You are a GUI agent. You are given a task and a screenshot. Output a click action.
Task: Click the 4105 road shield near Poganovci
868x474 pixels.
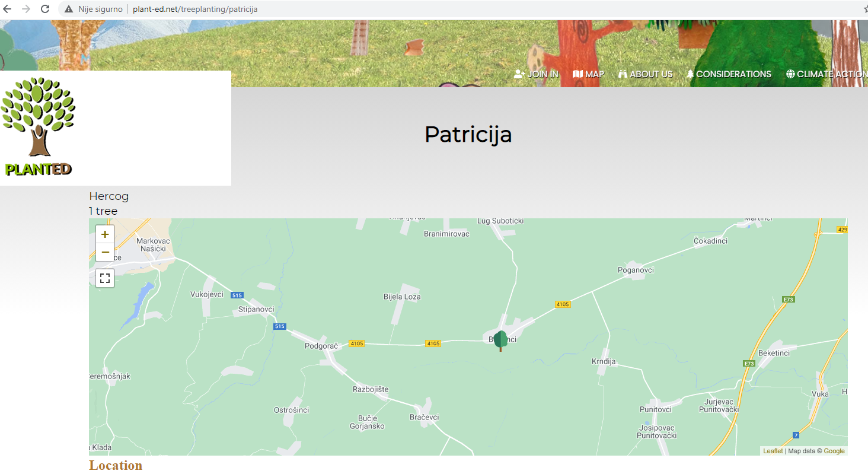click(x=563, y=304)
